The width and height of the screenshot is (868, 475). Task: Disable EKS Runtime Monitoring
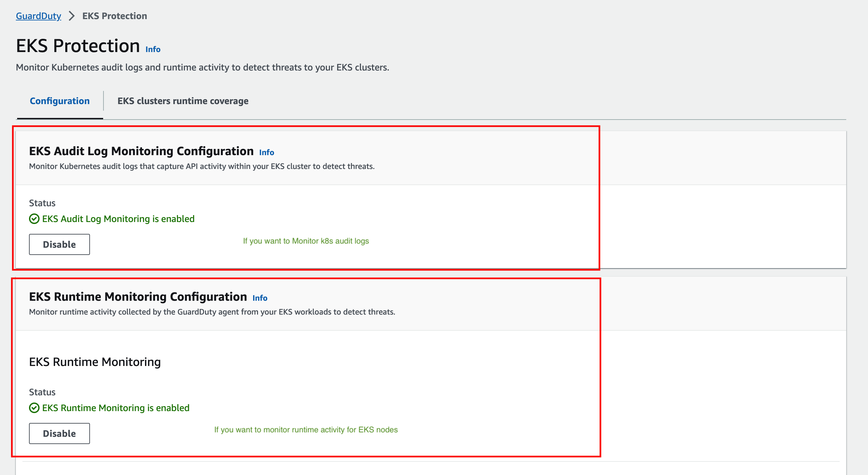[x=59, y=433]
